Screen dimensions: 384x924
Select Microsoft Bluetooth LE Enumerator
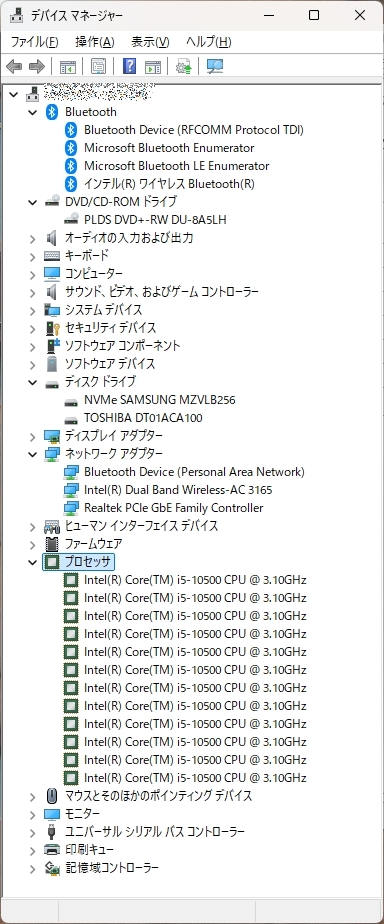click(x=177, y=166)
